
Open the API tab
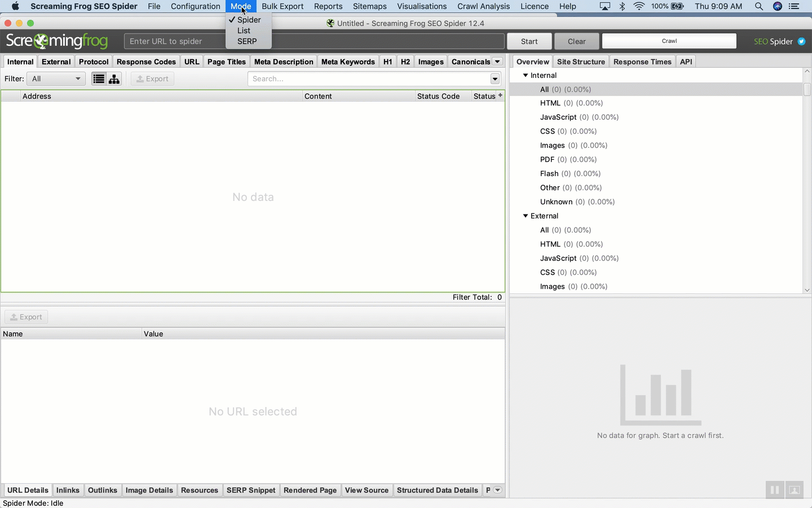click(686, 62)
